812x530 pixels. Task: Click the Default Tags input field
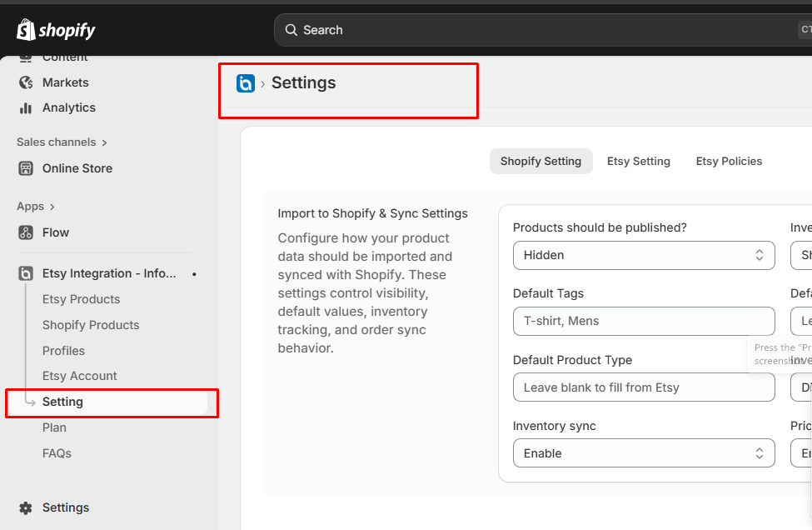click(644, 321)
